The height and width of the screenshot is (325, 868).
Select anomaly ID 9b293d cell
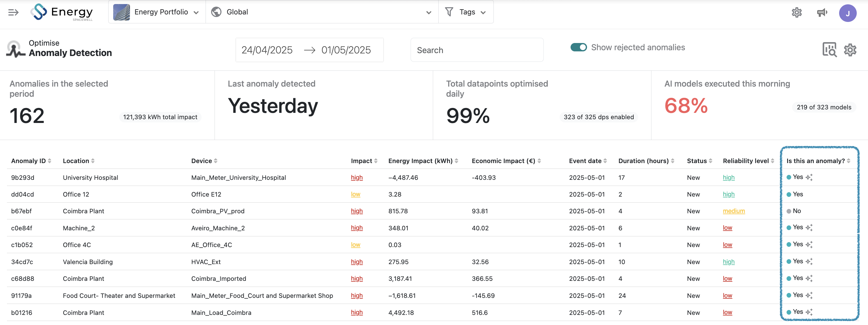tap(23, 178)
